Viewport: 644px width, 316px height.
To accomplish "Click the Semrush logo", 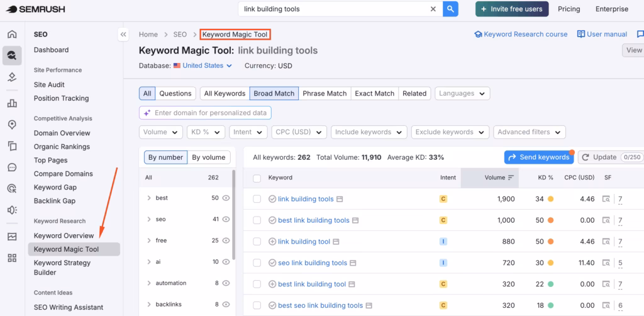I will click(35, 9).
